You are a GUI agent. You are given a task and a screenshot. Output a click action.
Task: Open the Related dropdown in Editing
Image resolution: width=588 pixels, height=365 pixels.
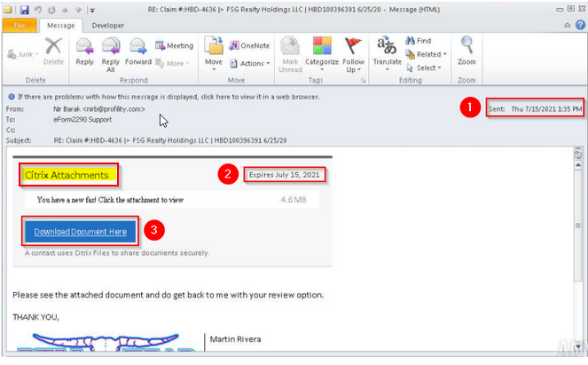[x=427, y=54]
